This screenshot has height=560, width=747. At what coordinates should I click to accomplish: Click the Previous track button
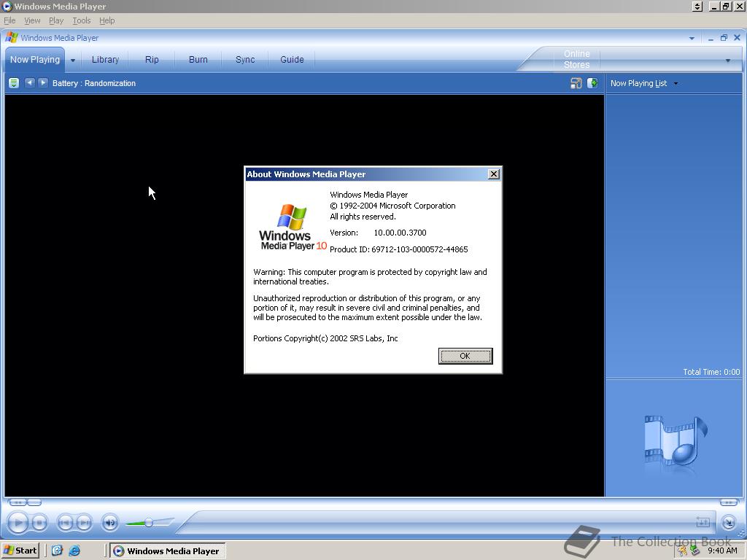click(65, 523)
